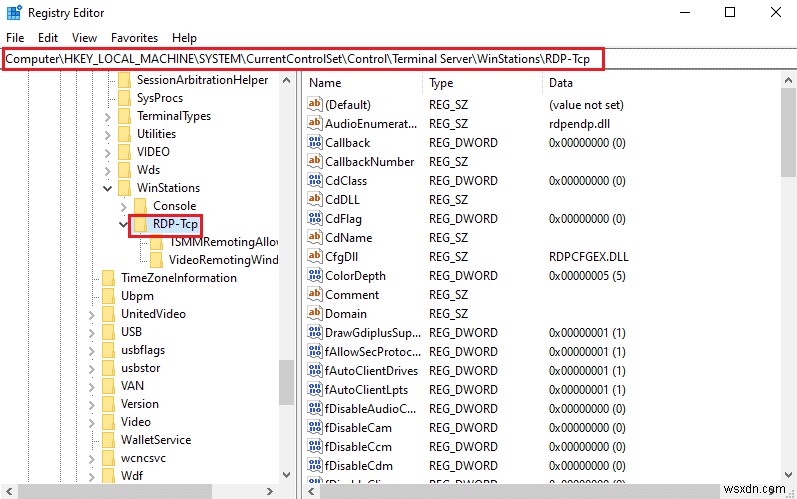
Task: Select the DrawGdiplusSup... DWORD icon
Action: tap(315, 332)
